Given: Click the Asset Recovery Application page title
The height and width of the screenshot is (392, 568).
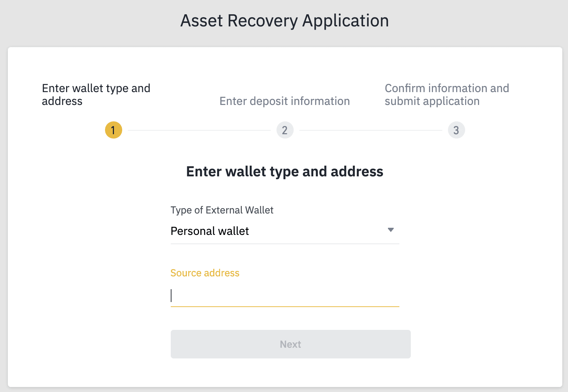Looking at the screenshot, I should (x=284, y=21).
